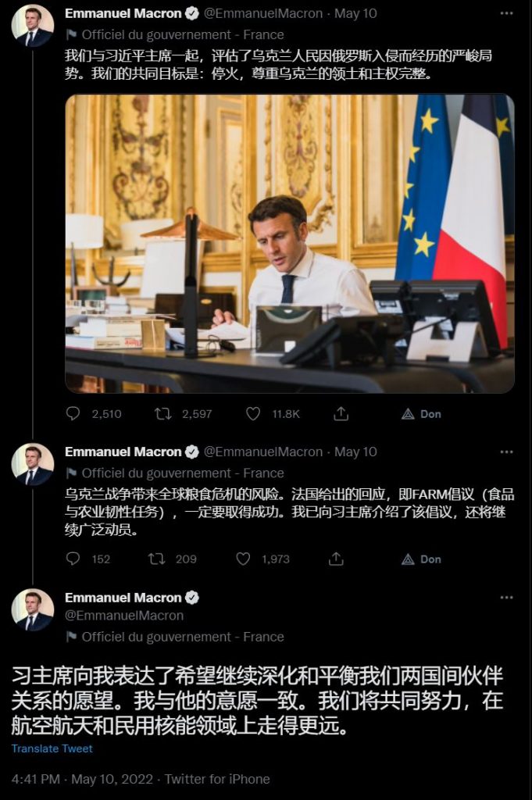Open the more options menu on third tweet
Image resolution: width=532 pixels, height=800 pixels.
click(x=507, y=598)
